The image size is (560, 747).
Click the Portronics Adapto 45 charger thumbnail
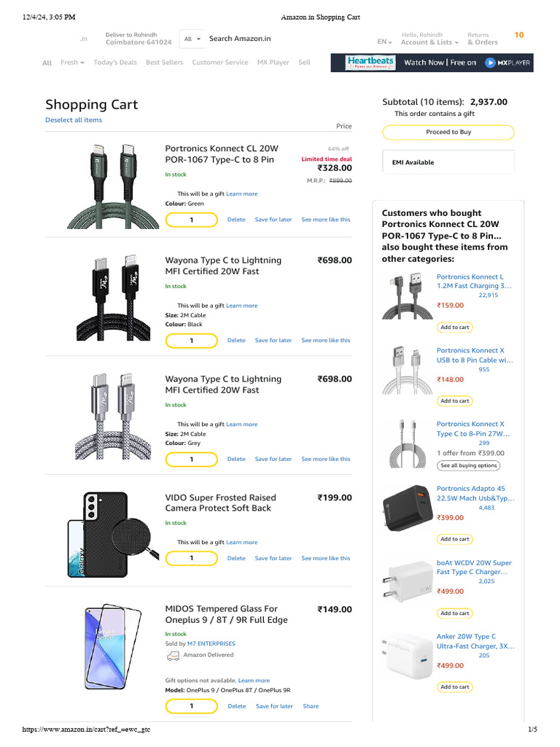coord(407,508)
